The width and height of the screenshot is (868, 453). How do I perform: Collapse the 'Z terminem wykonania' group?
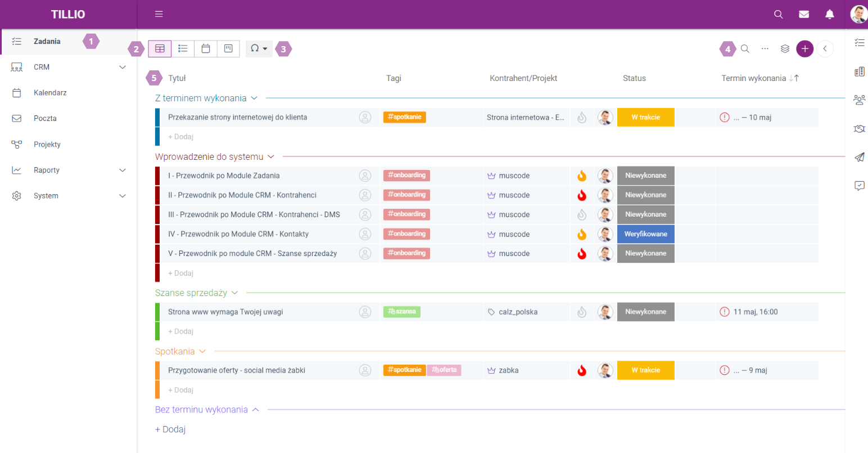coord(254,98)
